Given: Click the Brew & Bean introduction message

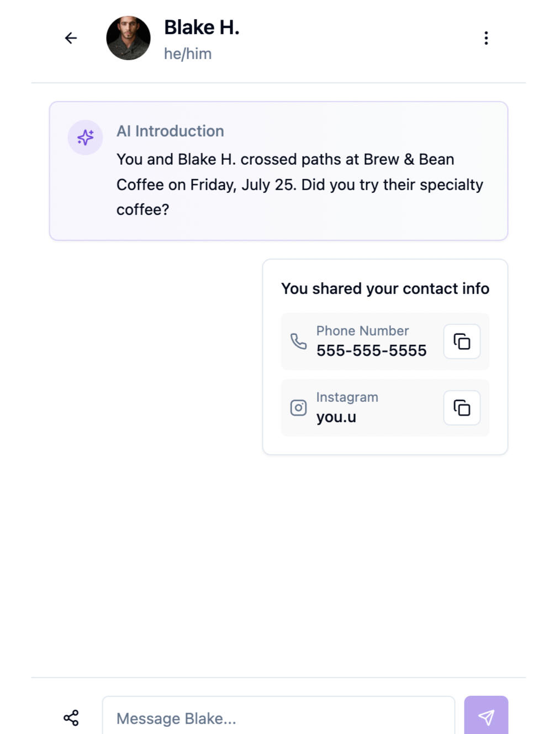Looking at the screenshot, I should pyautogui.click(x=299, y=185).
